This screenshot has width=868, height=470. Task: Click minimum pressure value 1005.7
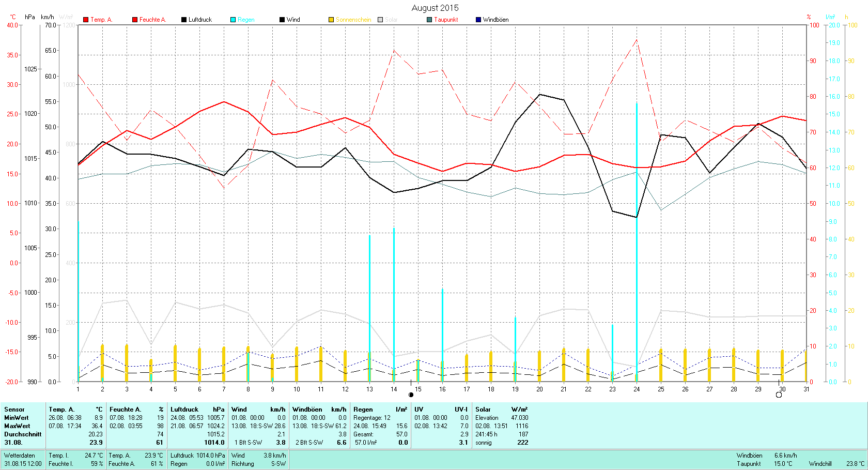[x=216, y=418]
